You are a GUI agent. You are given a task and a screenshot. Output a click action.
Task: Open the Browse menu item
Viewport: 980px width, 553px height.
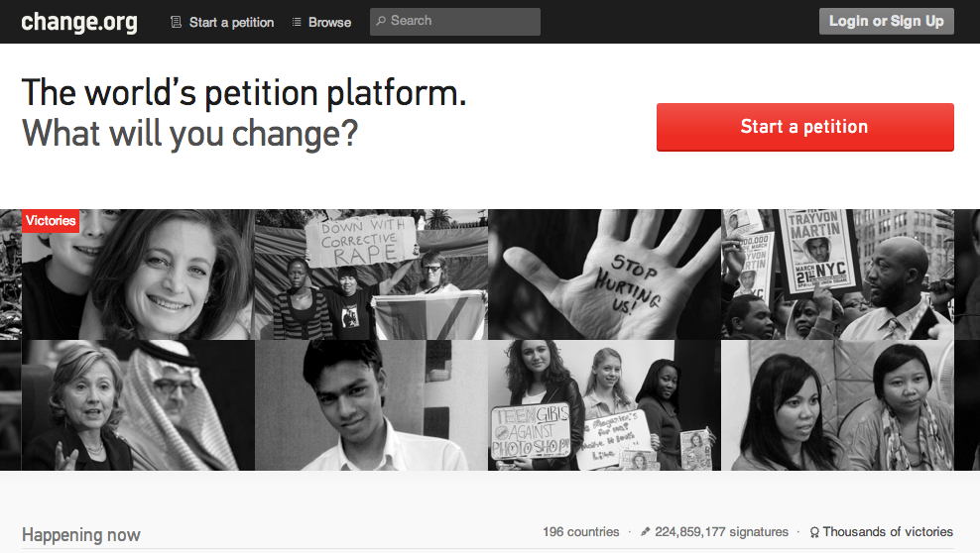tap(329, 22)
